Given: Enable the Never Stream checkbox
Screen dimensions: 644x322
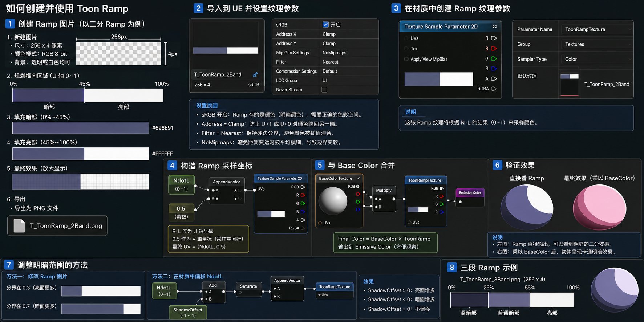Looking at the screenshot, I should 324,90.
